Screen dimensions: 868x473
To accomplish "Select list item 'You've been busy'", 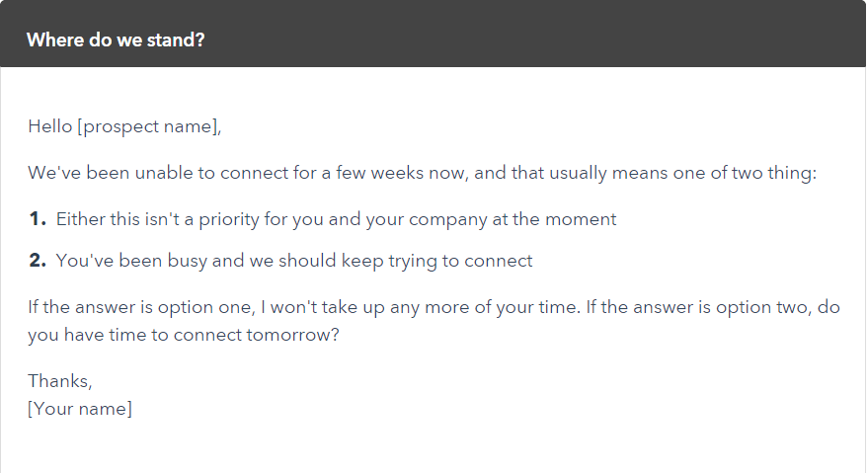I will [294, 261].
